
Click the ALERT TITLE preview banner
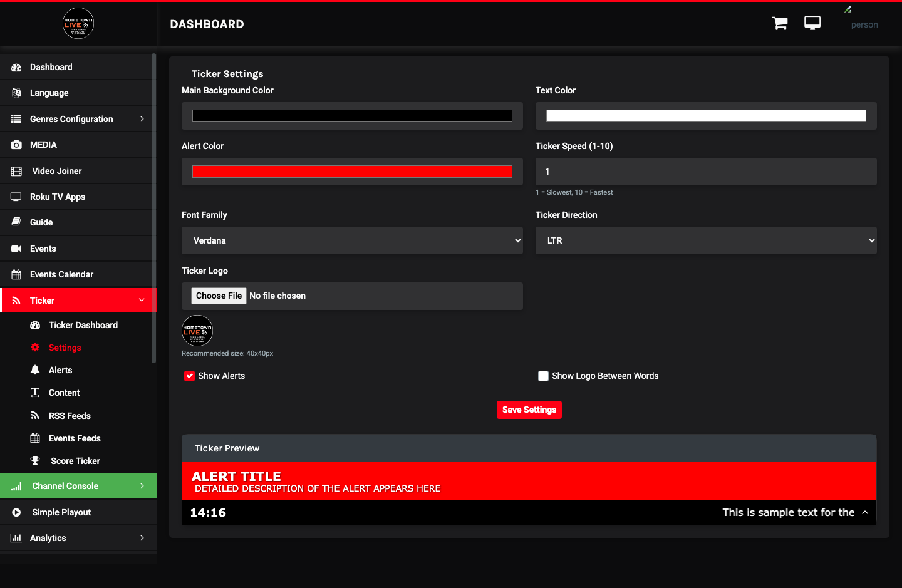pos(529,481)
